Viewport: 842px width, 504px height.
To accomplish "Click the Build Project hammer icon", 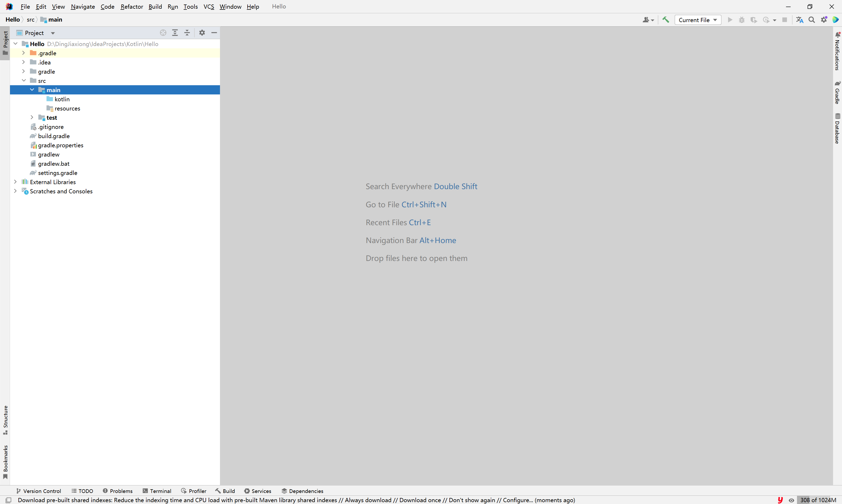I will pyautogui.click(x=666, y=20).
